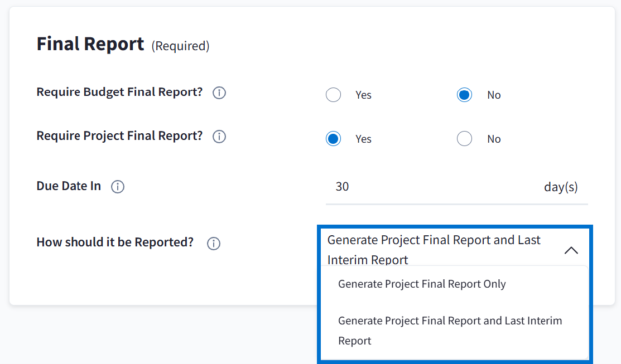
Task: Click the Due Date In field showing 30
Action: (430, 187)
